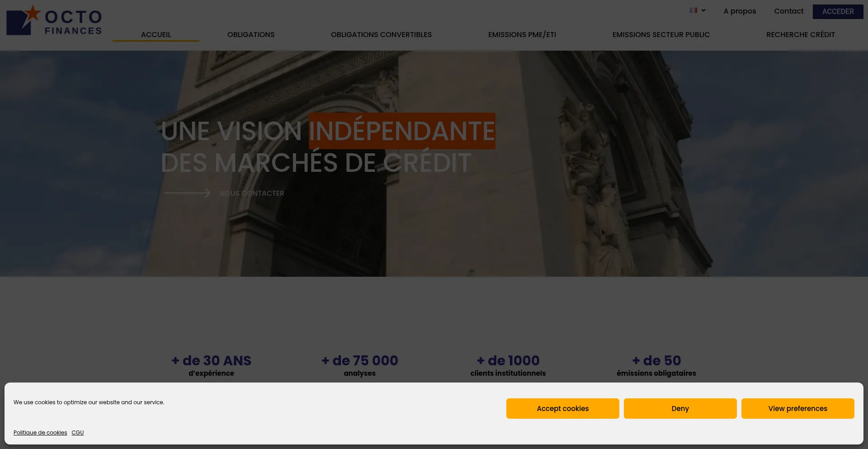Open the Politique de cookies link
The image size is (868, 449).
40,433
